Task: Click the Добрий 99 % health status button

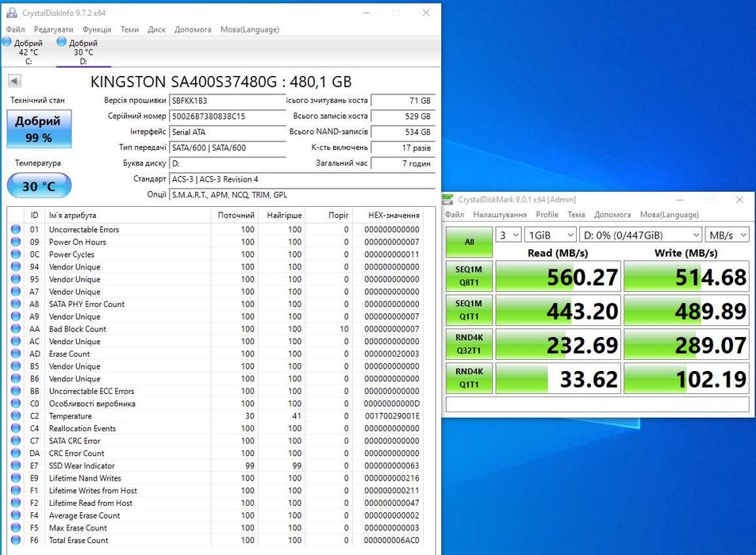Action: [x=39, y=128]
